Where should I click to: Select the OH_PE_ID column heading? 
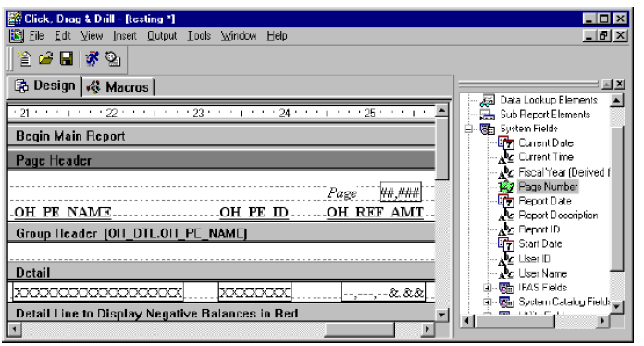click(254, 212)
